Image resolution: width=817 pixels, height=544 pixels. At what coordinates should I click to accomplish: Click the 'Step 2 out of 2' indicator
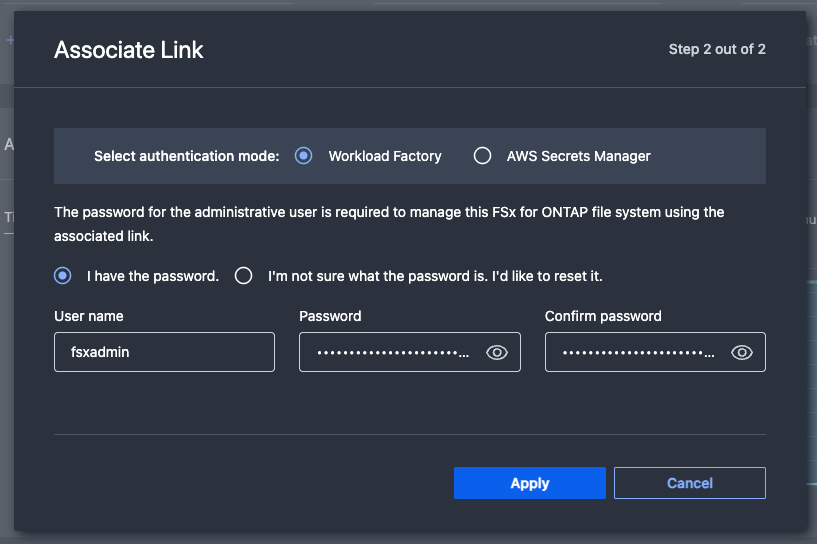pyautogui.click(x=717, y=49)
